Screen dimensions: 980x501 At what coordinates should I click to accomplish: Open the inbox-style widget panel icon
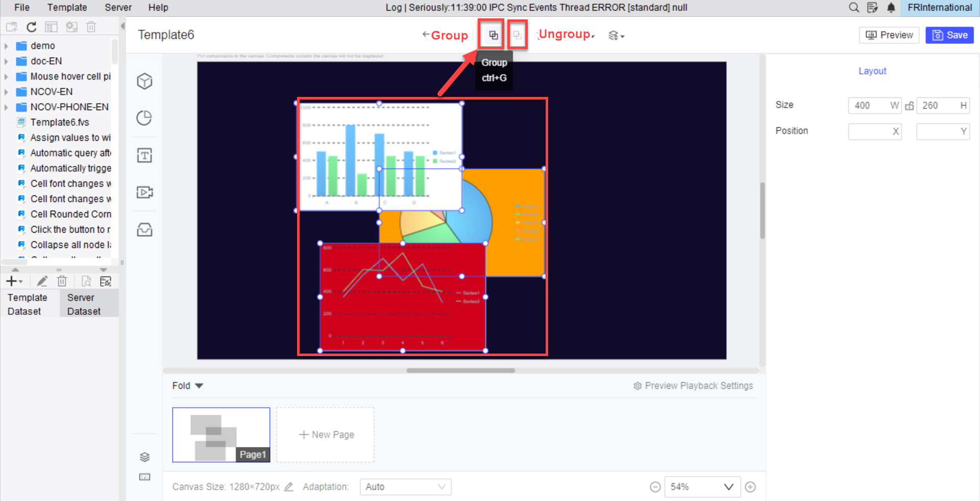pos(145,230)
